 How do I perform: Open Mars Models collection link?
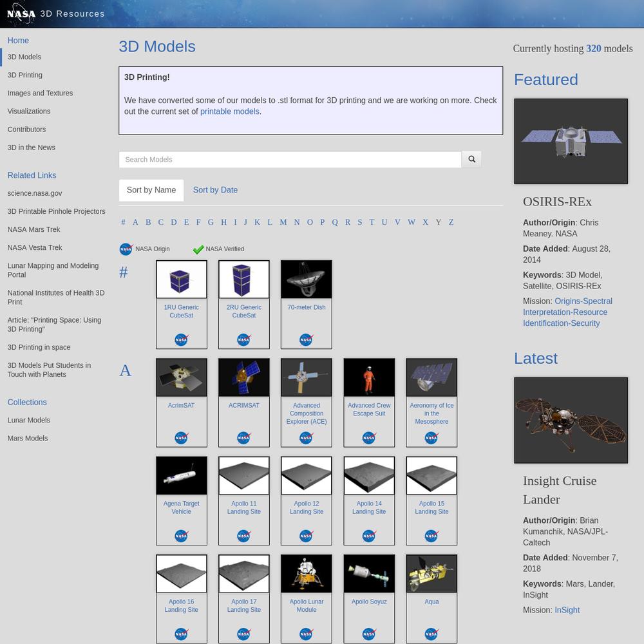click(x=28, y=438)
